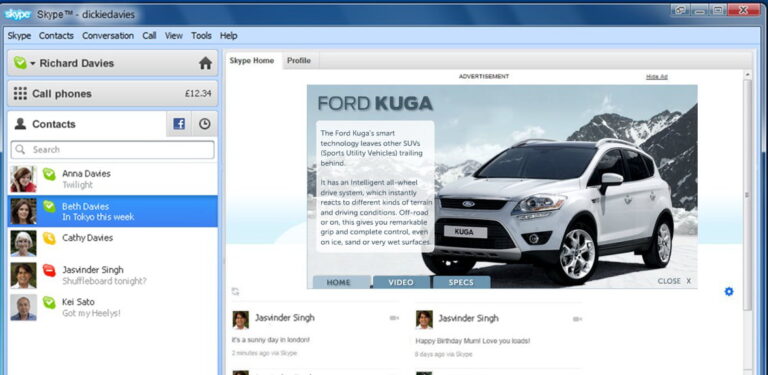Screen dimensions: 768x375
Task: Click video icon on sunny day post
Action: point(394,318)
